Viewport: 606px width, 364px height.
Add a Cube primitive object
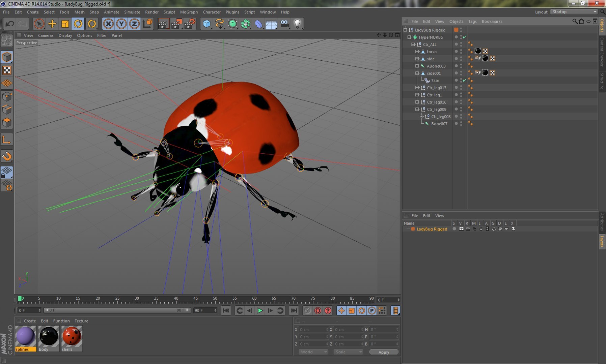(206, 24)
